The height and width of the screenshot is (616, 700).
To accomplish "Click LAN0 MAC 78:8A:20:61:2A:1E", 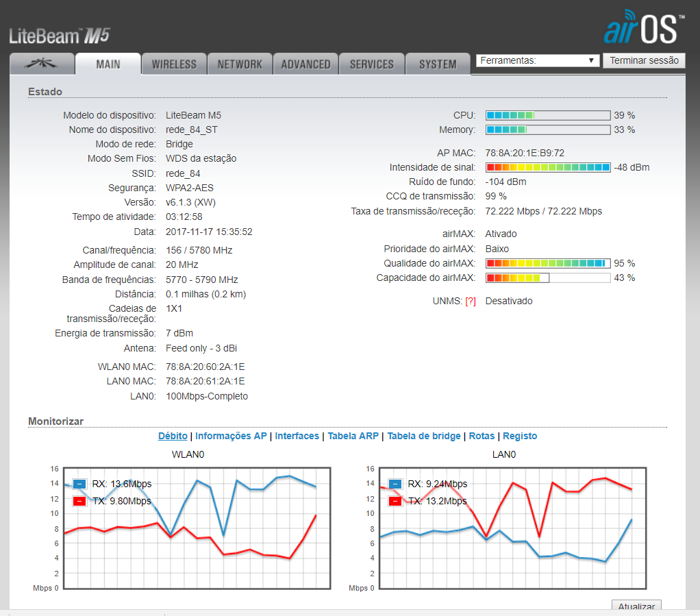I will [x=205, y=381].
